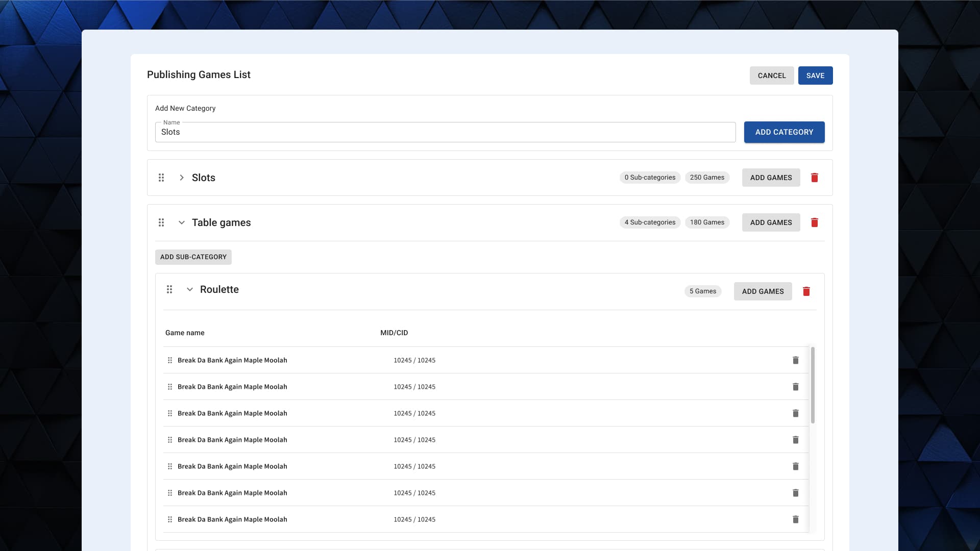Delete the Roulette sub-category with the red trash icon

pos(806,291)
